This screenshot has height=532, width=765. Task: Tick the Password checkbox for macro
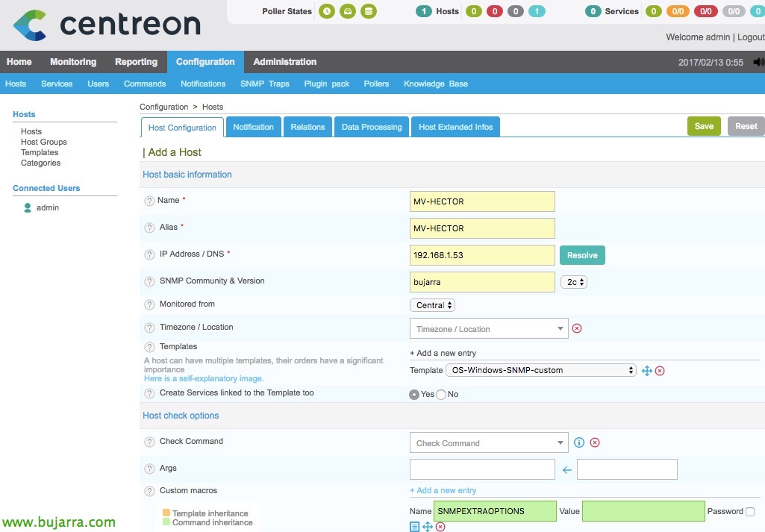pos(749,511)
